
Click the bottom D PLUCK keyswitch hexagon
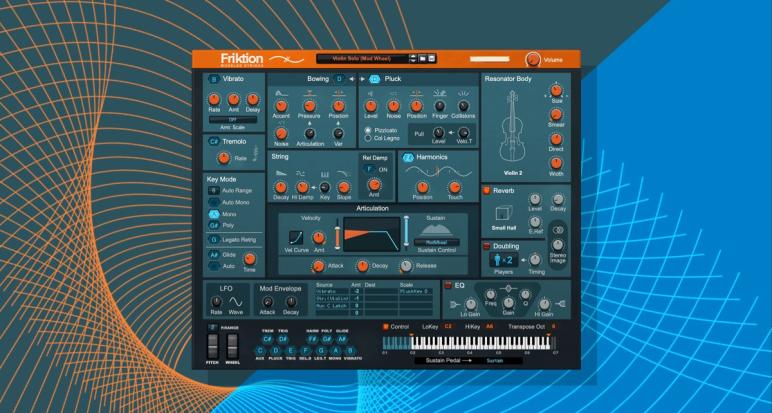point(276,350)
